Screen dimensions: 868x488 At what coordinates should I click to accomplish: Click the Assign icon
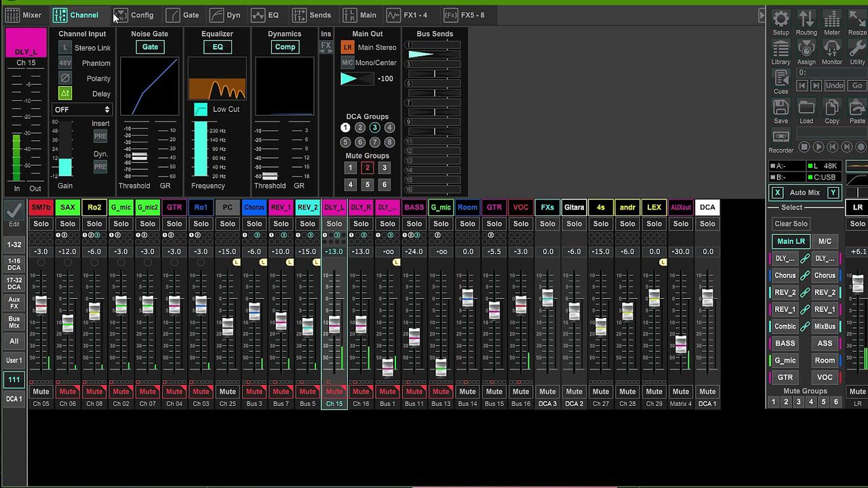(806, 52)
